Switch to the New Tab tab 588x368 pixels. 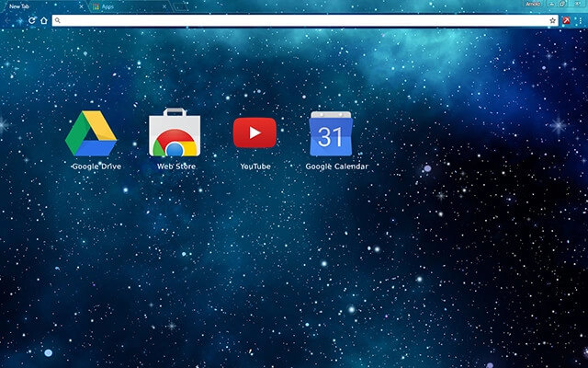tap(43, 6)
